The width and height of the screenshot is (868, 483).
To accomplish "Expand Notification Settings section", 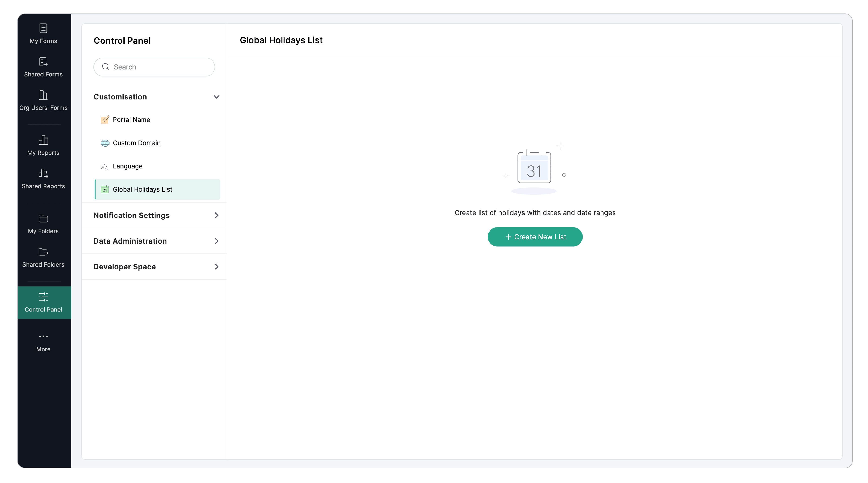I will coord(216,215).
